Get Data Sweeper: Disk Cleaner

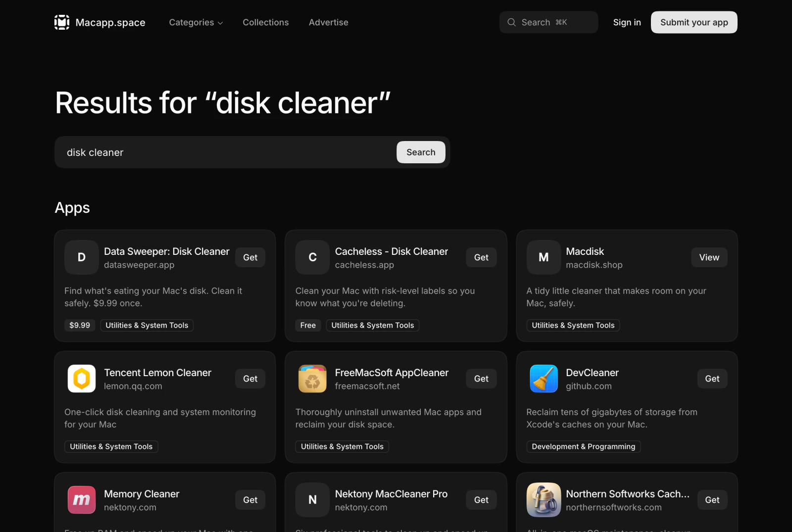point(250,257)
